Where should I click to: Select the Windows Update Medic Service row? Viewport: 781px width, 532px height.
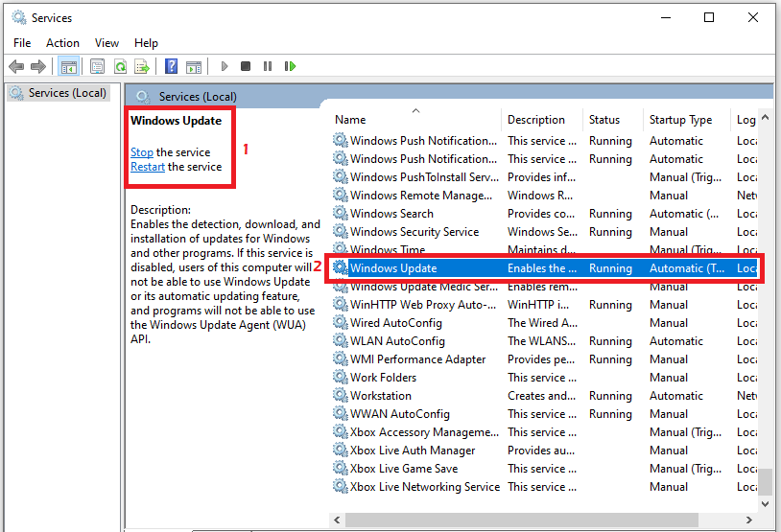pyautogui.click(x=544, y=287)
